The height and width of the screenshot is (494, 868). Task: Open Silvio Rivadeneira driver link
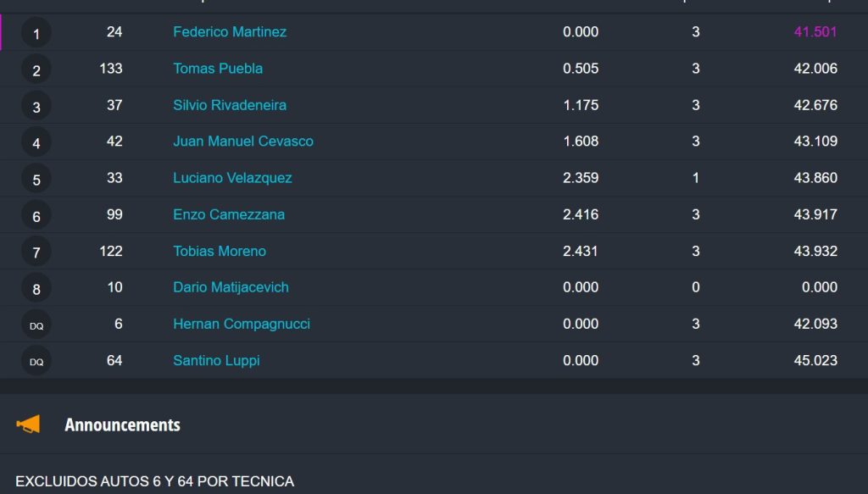click(230, 105)
